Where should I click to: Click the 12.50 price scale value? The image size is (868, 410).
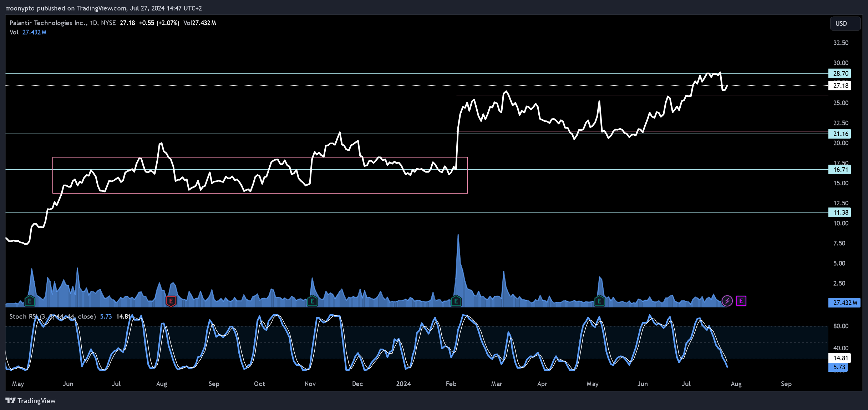(x=841, y=203)
